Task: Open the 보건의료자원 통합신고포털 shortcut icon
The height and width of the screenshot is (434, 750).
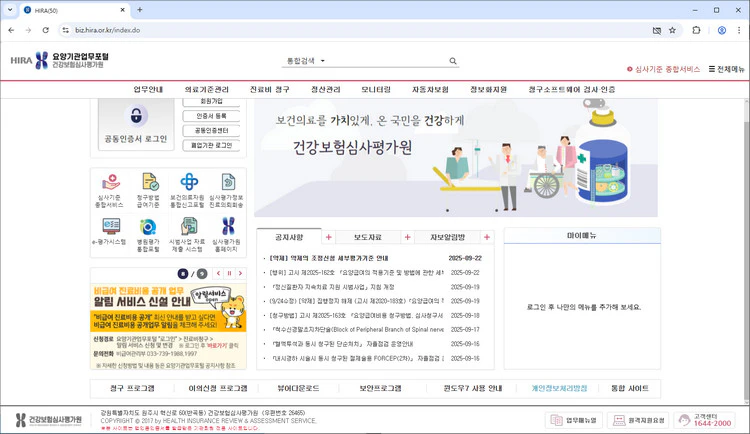Action: click(x=189, y=182)
